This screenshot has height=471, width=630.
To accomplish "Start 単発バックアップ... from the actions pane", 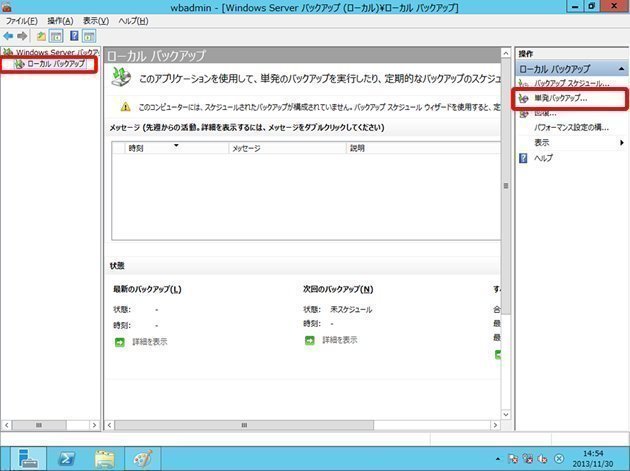I will point(560,98).
